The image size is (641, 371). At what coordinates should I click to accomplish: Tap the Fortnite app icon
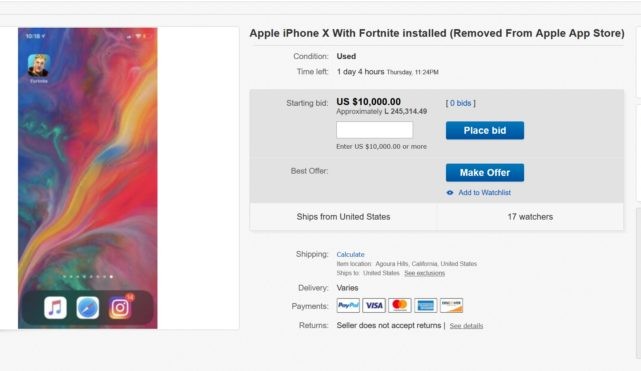click(x=38, y=65)
